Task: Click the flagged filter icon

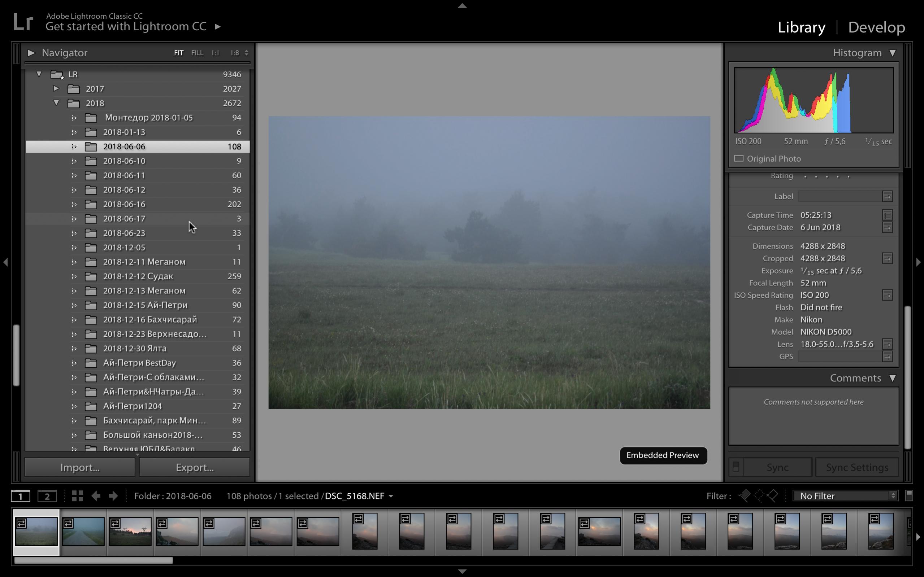Action: click(745, 496)
